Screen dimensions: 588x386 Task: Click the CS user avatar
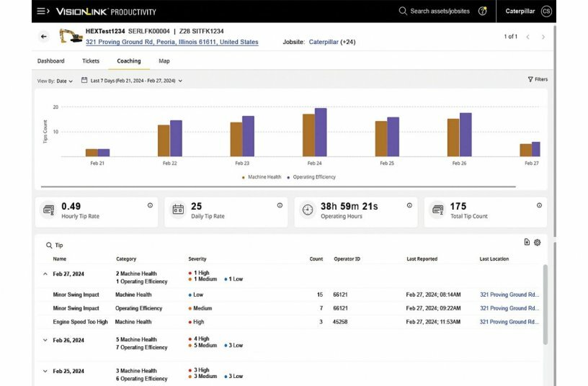(x=546, y=12)
